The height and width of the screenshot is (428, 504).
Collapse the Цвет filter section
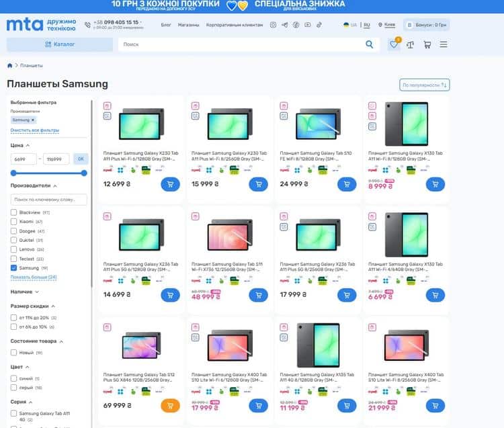click(19, 367)
